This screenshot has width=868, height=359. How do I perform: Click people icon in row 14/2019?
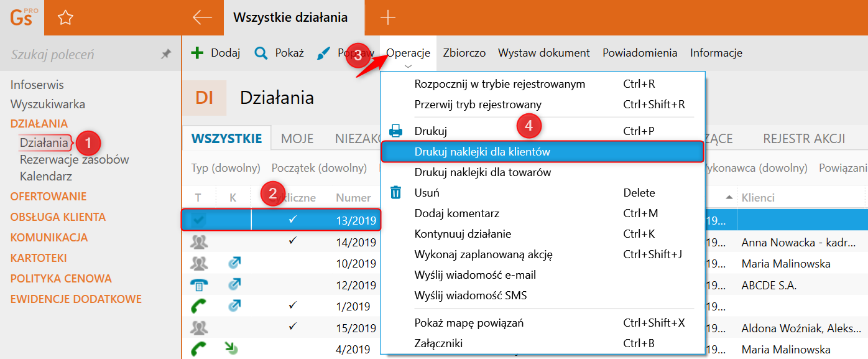(199, 242)
